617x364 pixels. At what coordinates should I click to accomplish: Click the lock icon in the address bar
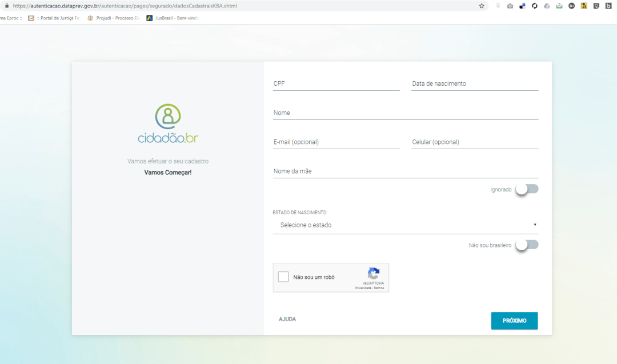tap(6, 6)
